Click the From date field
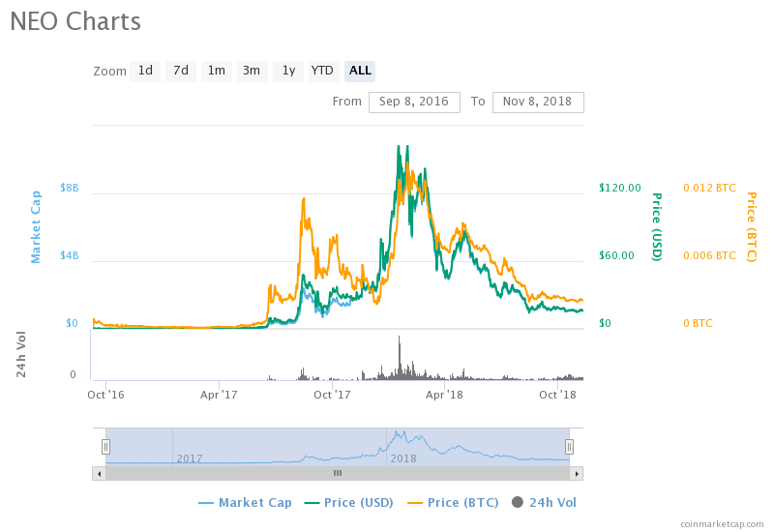This screenshot has height=532, width=774. (x=414, y=102)
